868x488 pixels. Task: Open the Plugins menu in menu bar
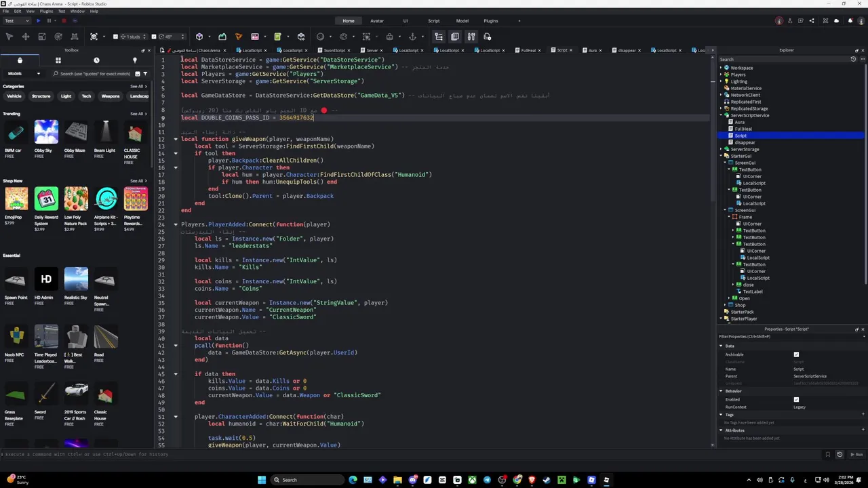(x=47, y=12)
